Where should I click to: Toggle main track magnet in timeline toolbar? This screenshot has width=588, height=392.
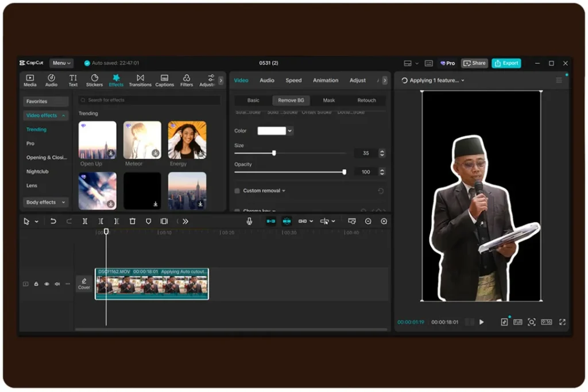tap(271, 221)
